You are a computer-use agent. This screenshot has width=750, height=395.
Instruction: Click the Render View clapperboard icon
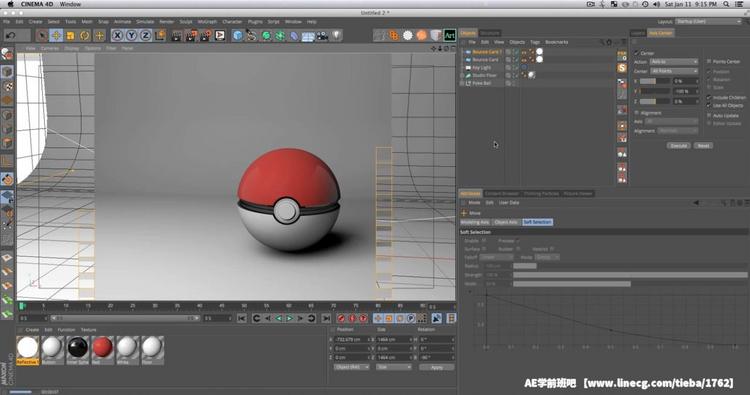(x=176, y=35)
